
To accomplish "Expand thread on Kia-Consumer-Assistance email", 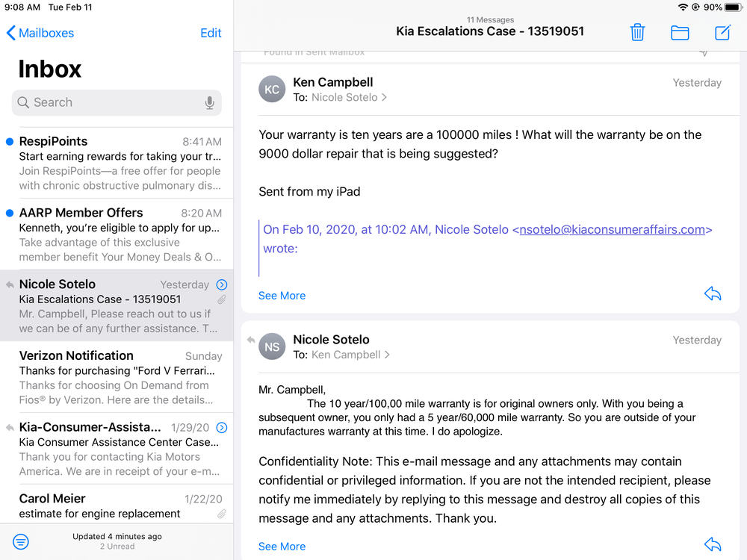I will (221, 428).
